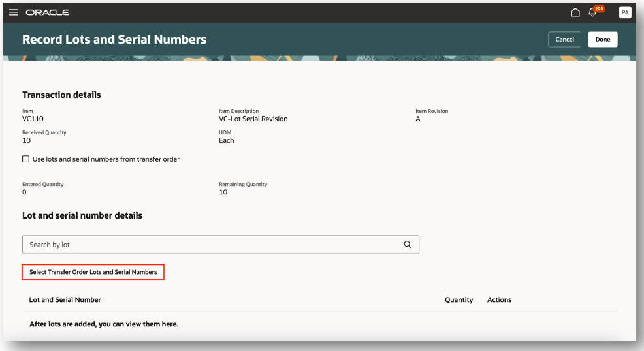Click the Oracle logo

point(47,12)
